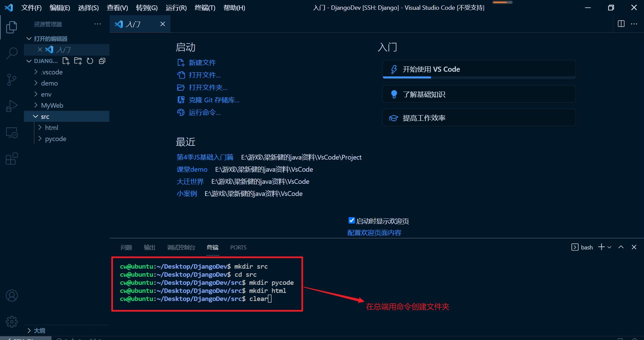Collapse the src folder

[x=67, y=116]
